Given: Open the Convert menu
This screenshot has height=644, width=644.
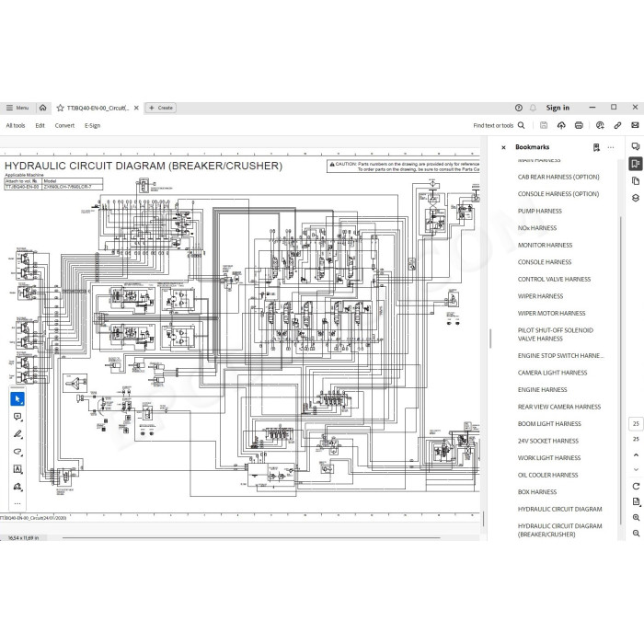Looking at the screenshot, I should 64,126.
